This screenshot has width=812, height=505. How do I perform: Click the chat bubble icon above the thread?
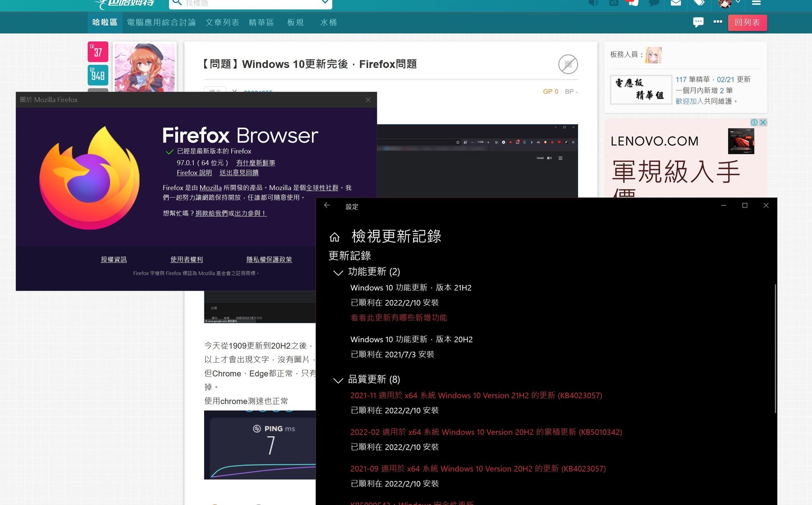coord(698,22)
